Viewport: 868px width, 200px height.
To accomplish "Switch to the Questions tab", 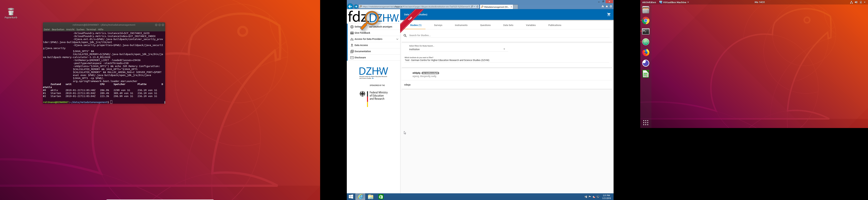I will pyautogui.click(x=485, y=25).
